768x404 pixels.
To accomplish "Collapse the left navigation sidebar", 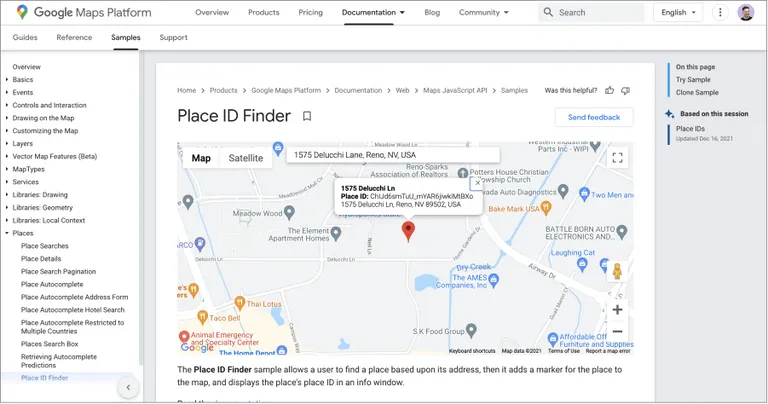I will click(128, 387).
